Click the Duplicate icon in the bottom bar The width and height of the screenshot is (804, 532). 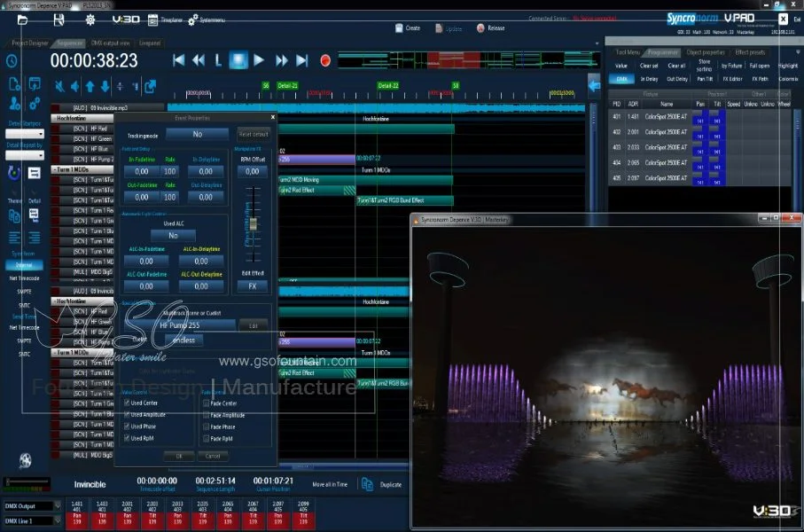click(367, 484)
